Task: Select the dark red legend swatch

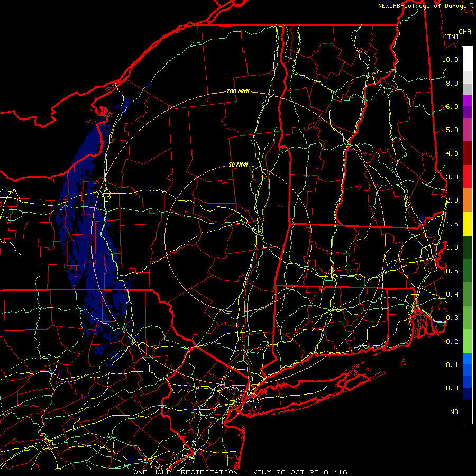Action: point(467,153)
